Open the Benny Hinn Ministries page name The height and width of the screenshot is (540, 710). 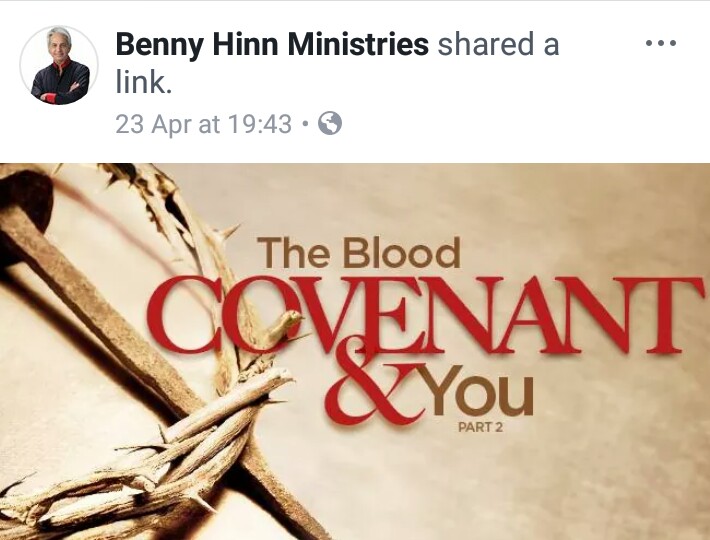click(x=272, y=44)
